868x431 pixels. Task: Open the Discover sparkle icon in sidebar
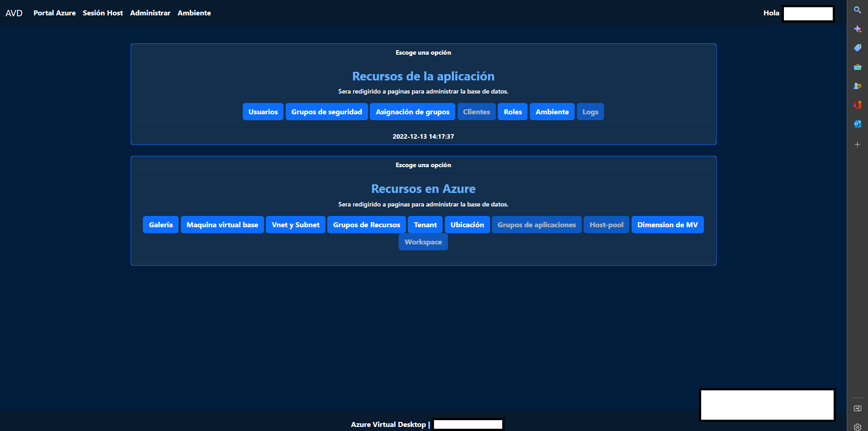click(x=857, y=29)
